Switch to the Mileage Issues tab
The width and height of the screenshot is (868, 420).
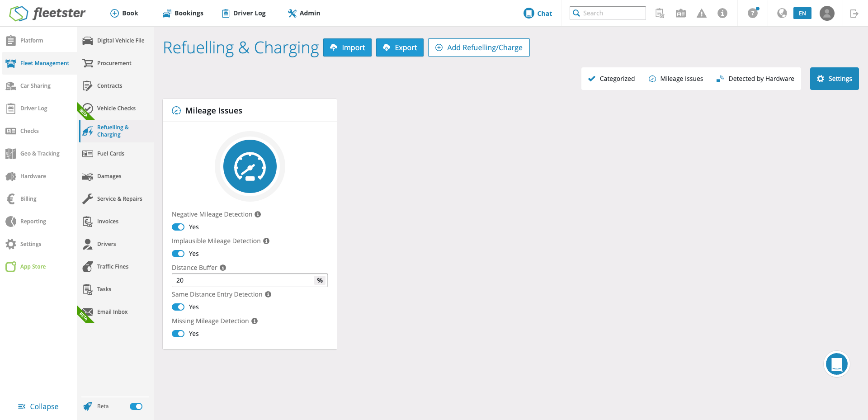(676, 79)
